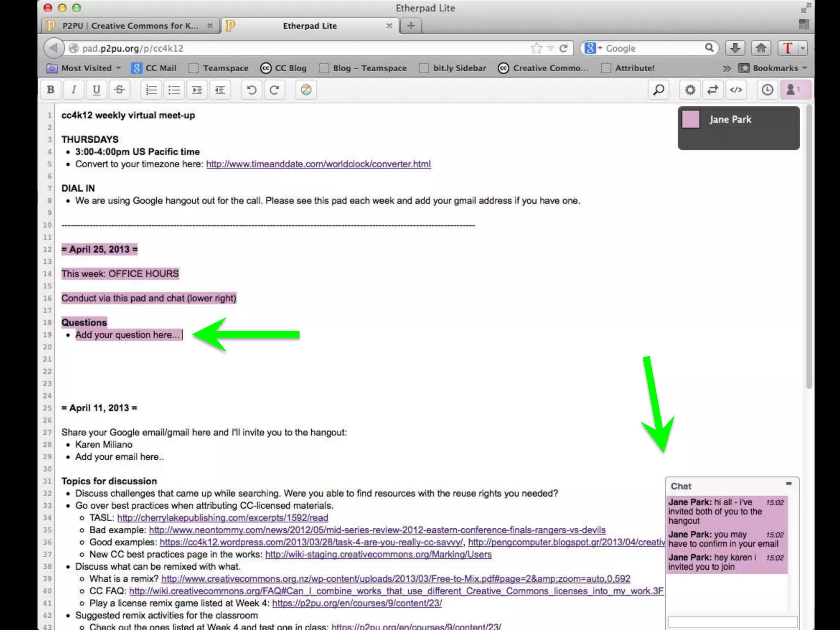Open the timeanddate worldclock converter link
Screen dimensions: 840x630
(318, 164)
